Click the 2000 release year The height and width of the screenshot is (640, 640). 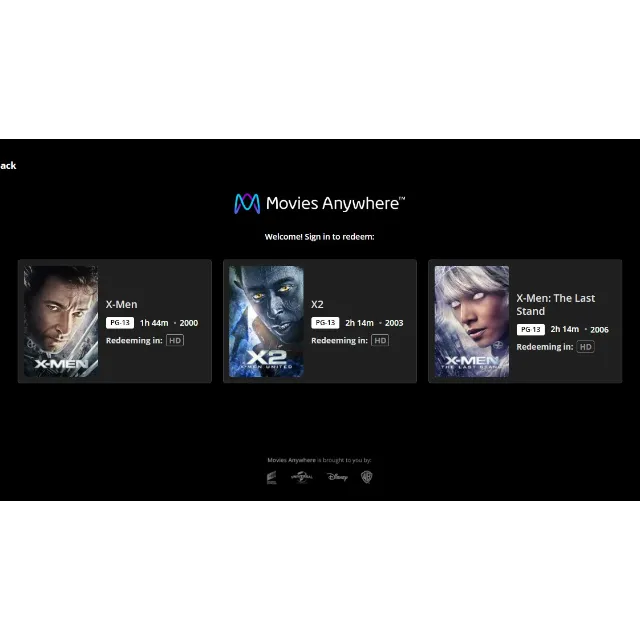pyautogui.click(x=189, y=323)
